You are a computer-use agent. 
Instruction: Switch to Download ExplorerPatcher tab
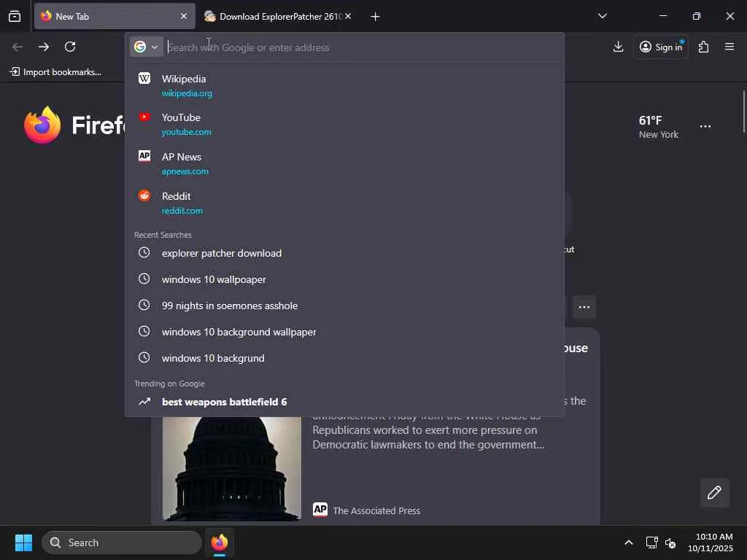pyautogui.click(x=279, y=16)
